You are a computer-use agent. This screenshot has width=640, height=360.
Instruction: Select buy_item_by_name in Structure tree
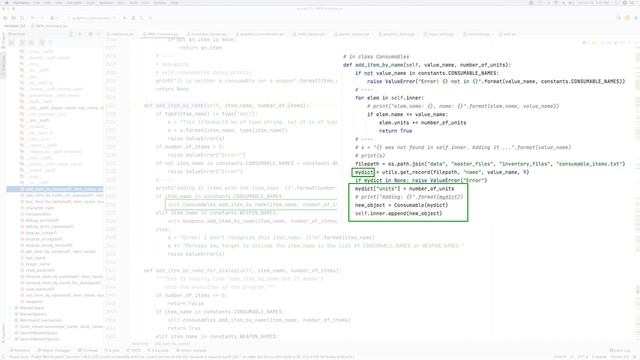point(61,202)
